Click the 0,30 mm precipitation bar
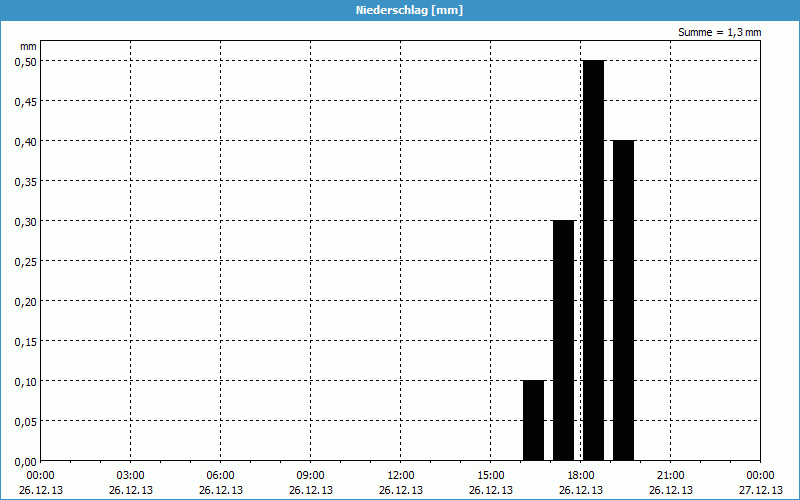 563,340
